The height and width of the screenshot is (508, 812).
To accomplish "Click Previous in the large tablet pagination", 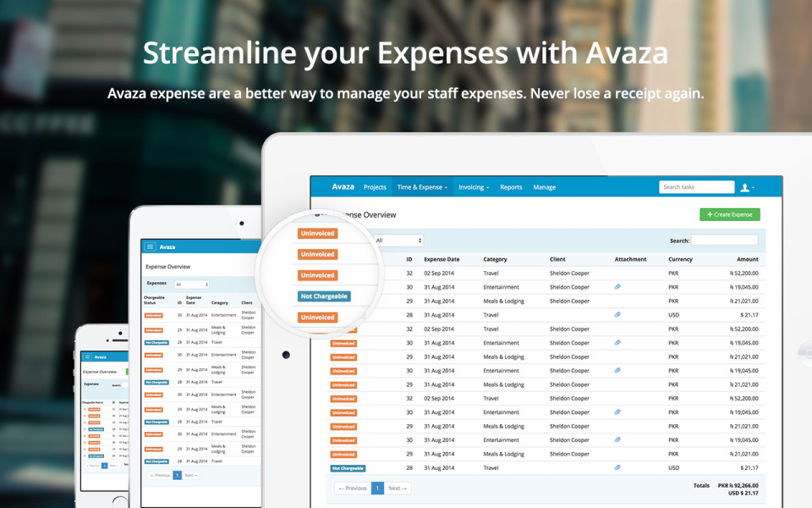I will [353, 489].
